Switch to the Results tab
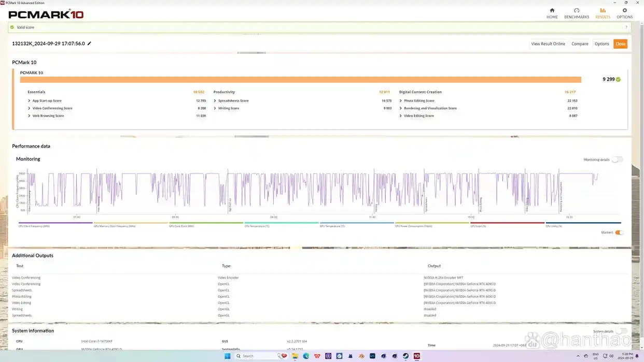 pyautogui.click(x=603, y=13)
